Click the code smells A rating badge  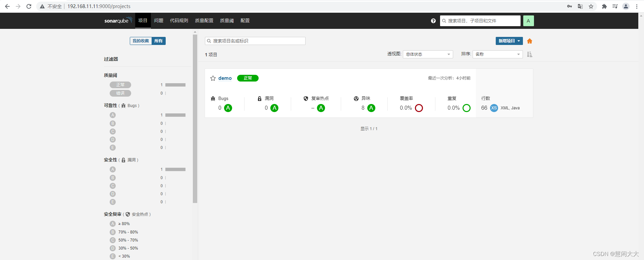pos(371,108)
